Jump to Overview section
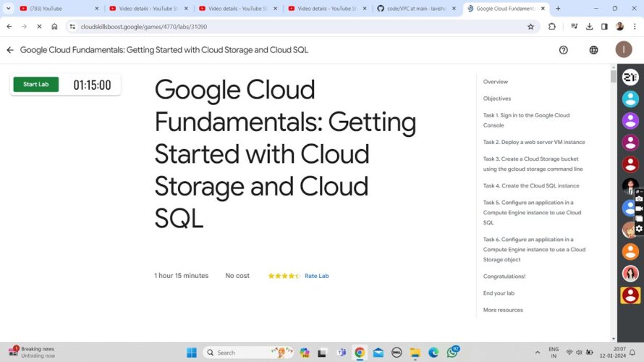This screenshot has height=362, width=644. coord(496,82)
